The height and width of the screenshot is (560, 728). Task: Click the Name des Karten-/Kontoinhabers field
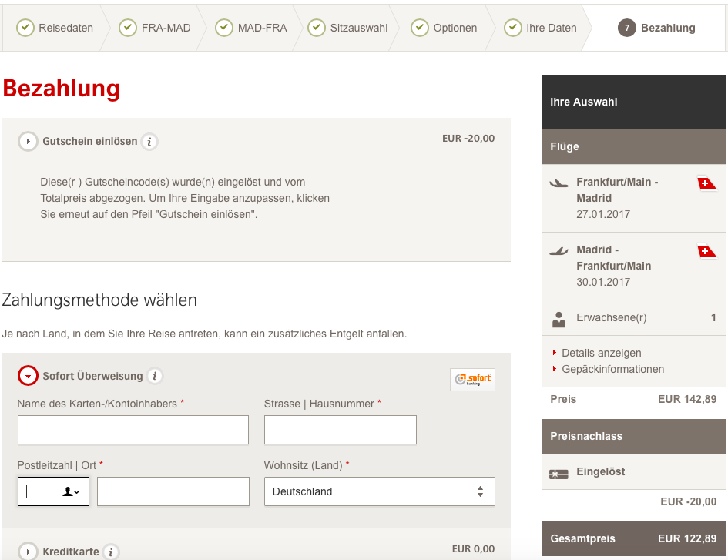point(133,430)
